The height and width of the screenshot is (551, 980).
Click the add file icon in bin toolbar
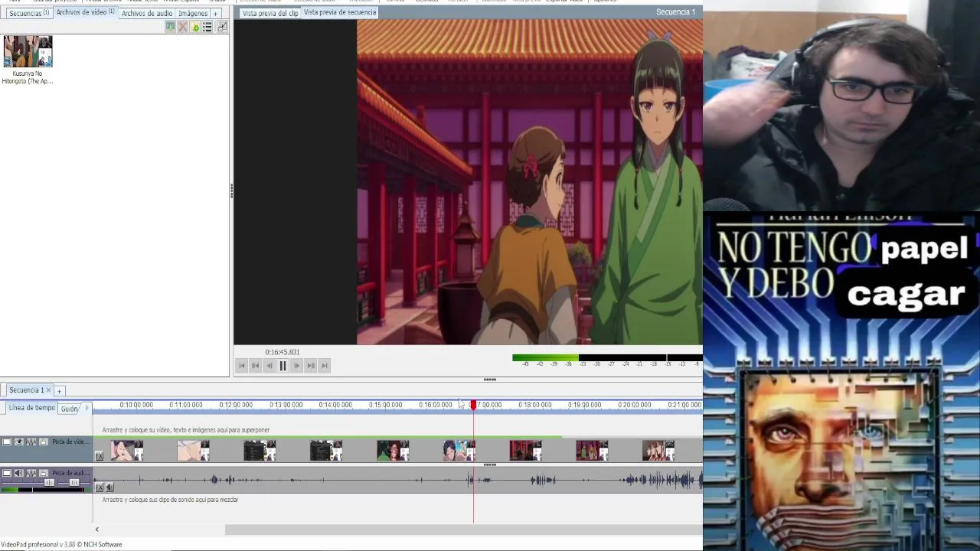click(x=195, y=27)
